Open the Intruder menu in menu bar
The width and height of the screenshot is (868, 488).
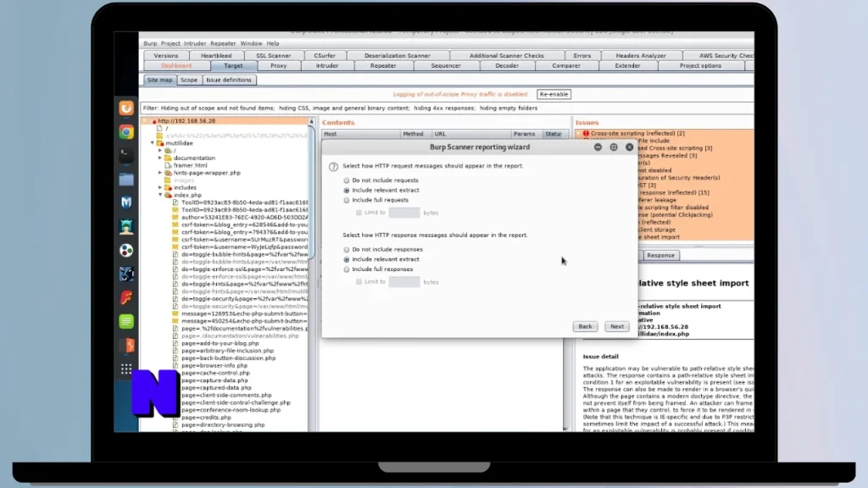195,44
